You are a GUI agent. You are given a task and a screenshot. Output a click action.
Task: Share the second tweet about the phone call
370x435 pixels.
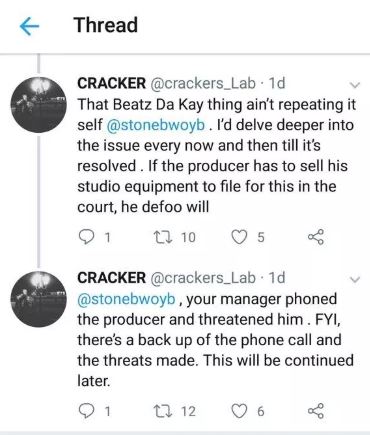pyautogui.click(x=315, y=411)
